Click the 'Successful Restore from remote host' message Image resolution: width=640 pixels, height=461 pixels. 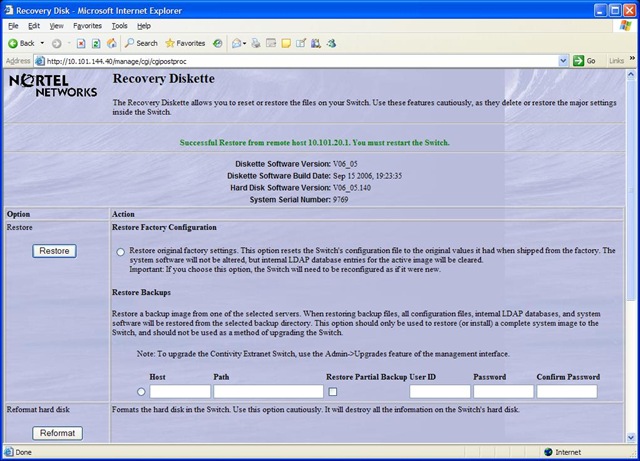(314, 143)
